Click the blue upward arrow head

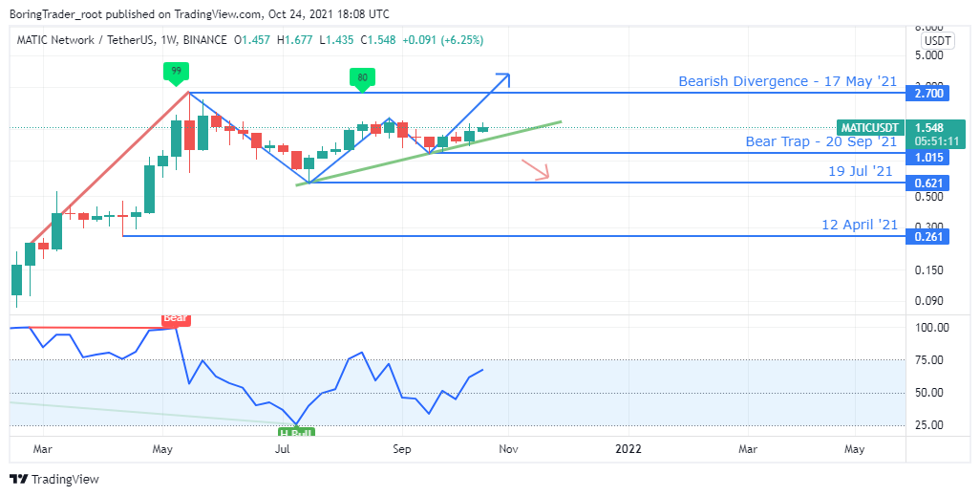tap(503, 77)
